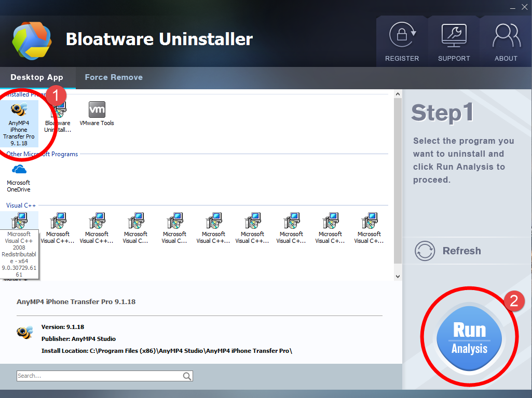The image size is (532, 398).
Task: Open the About section
Action: click(506, 42)
